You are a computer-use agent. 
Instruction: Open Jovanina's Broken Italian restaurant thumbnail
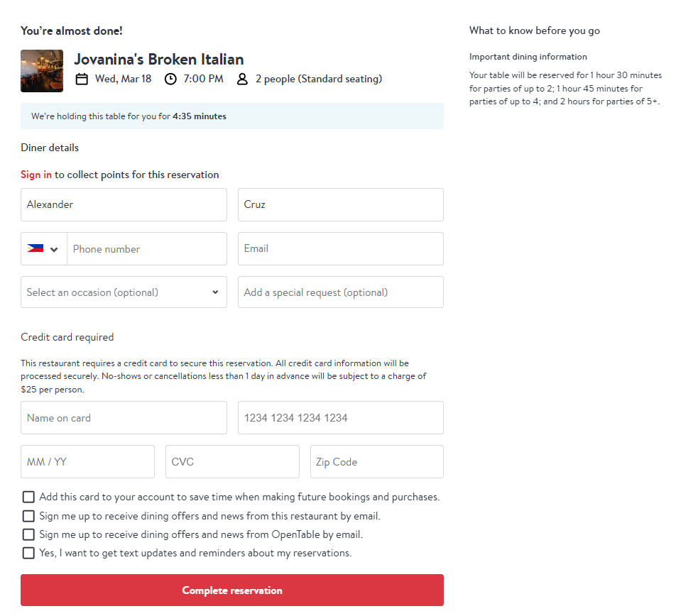pyautogui.click(x=42, y=71)
